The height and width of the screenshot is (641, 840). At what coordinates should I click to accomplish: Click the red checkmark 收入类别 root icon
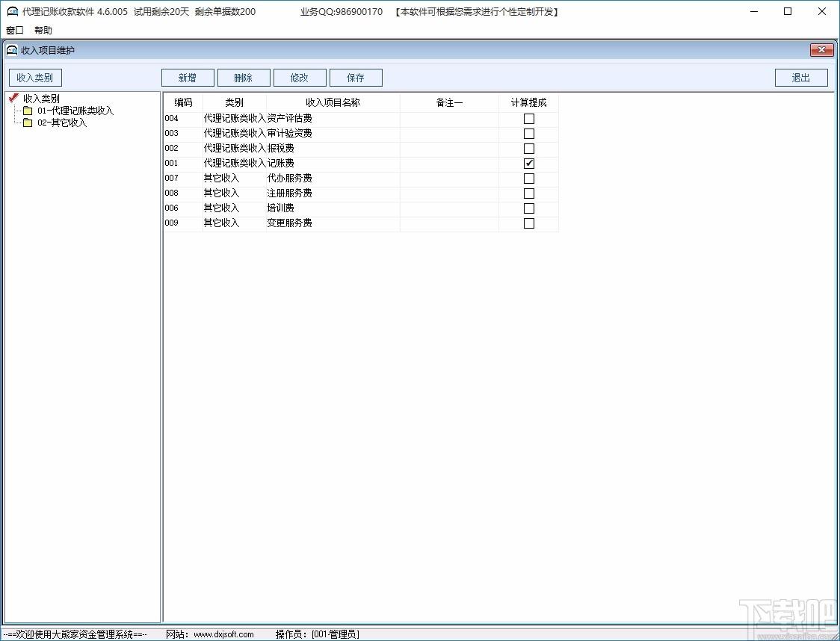[x=14, y=99]
